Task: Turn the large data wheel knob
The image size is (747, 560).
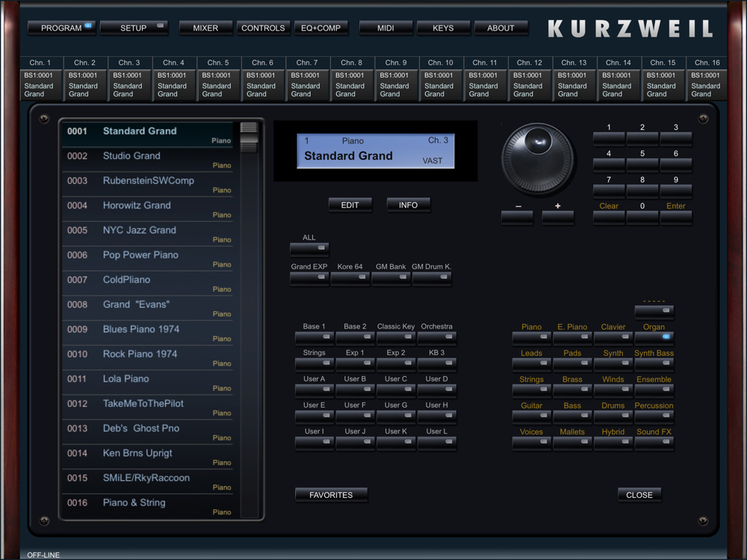Action: point(537,158)
